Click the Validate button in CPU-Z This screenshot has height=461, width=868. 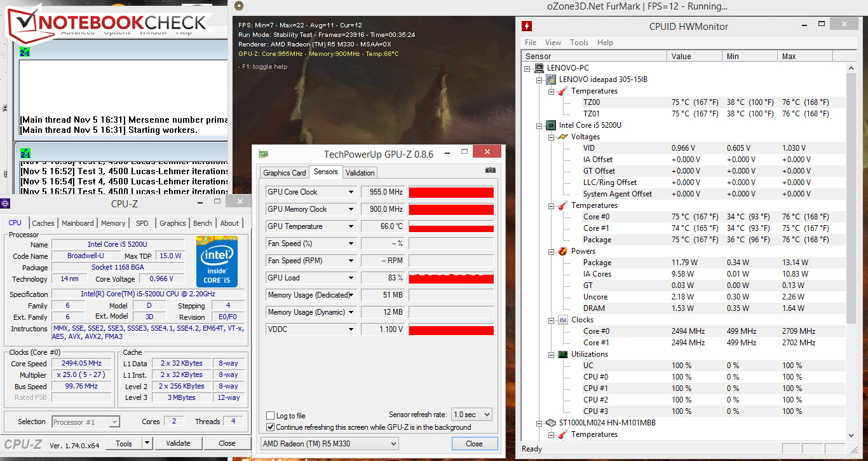pyautogui.click(x=178, y=443)
